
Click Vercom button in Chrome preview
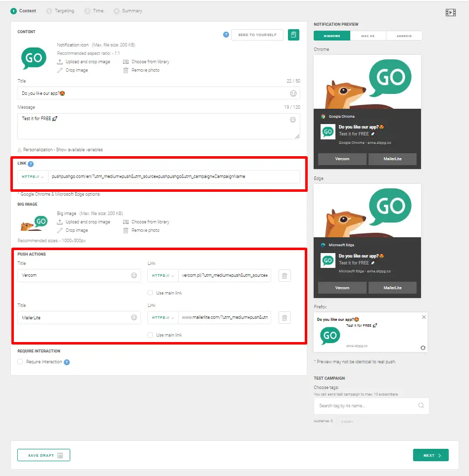pyautogui.click(x=342, y=159)
